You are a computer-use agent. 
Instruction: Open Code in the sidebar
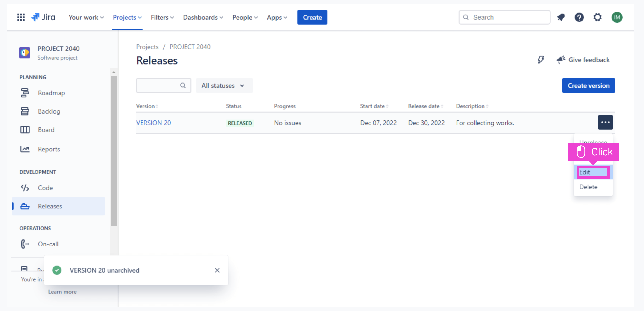click(x=59, y=188)
